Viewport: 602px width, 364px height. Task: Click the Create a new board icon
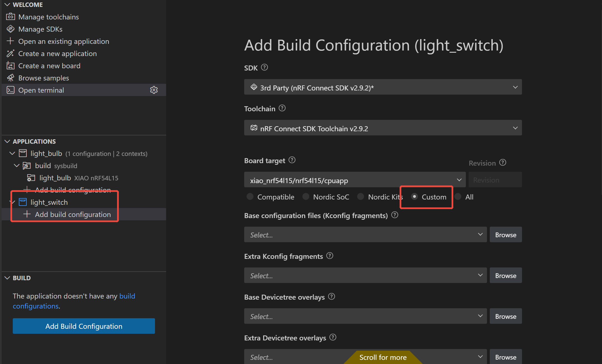click(11, 66)
